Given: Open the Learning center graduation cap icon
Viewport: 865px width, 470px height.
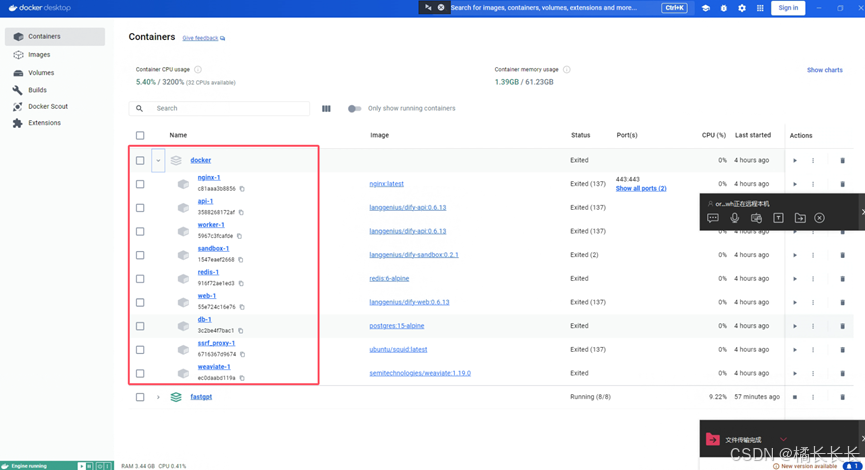Looking at the screenshot, I should point(706,8).
